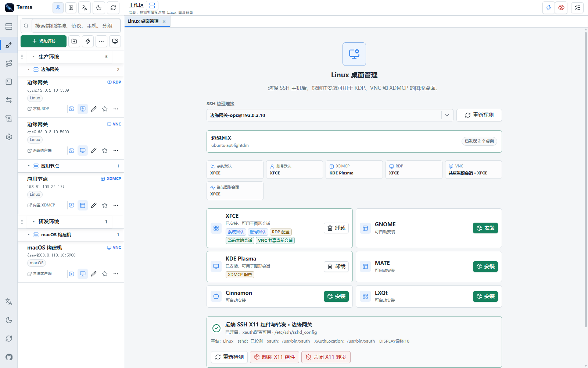Image resolution: width=588 pixels, height=368 pixels.
Task: Focus the connection search input field
Action: [x=76, y=26]
